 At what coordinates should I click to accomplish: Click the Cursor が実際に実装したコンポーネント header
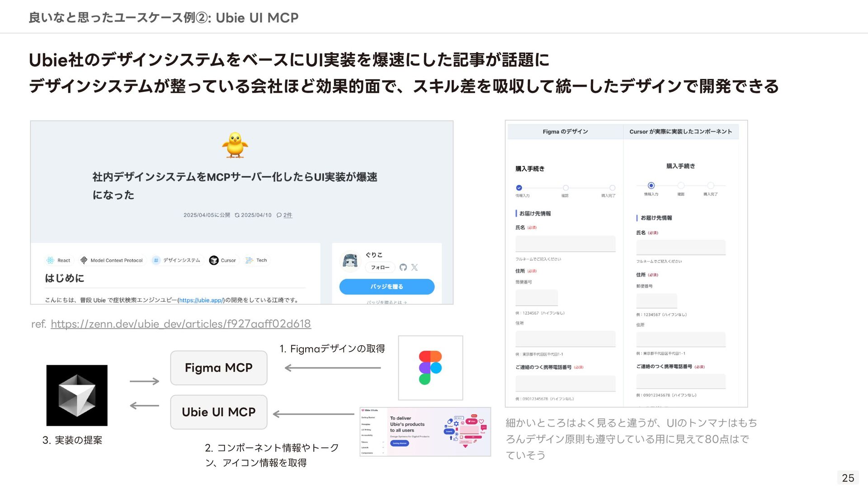tap(681, 131)
